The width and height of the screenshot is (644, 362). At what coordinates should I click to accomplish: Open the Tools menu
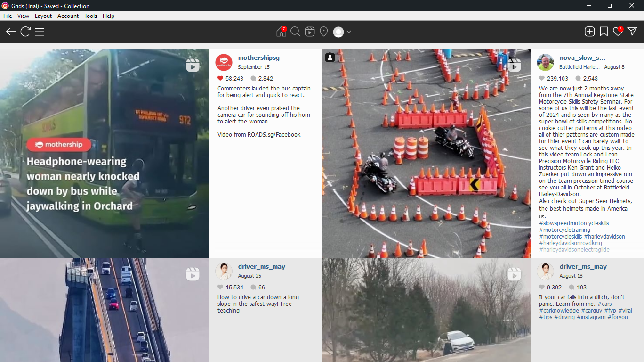(90, 16)
